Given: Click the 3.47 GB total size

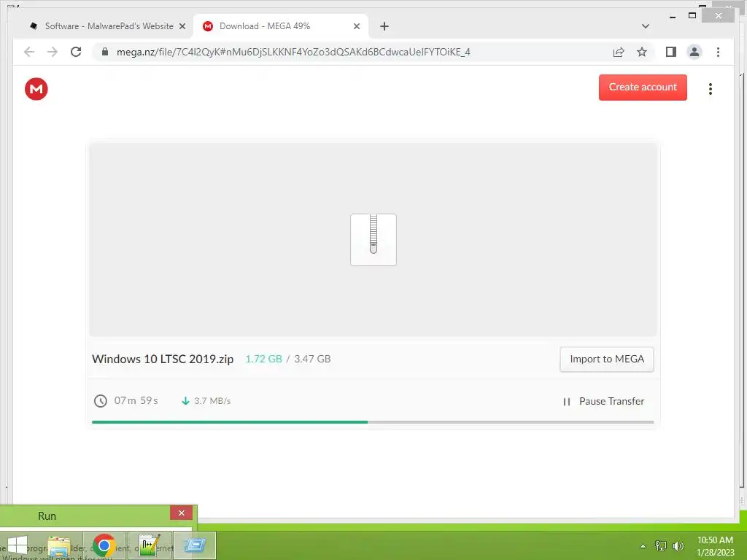Looking at the screenshot, I should coord(312,359).
